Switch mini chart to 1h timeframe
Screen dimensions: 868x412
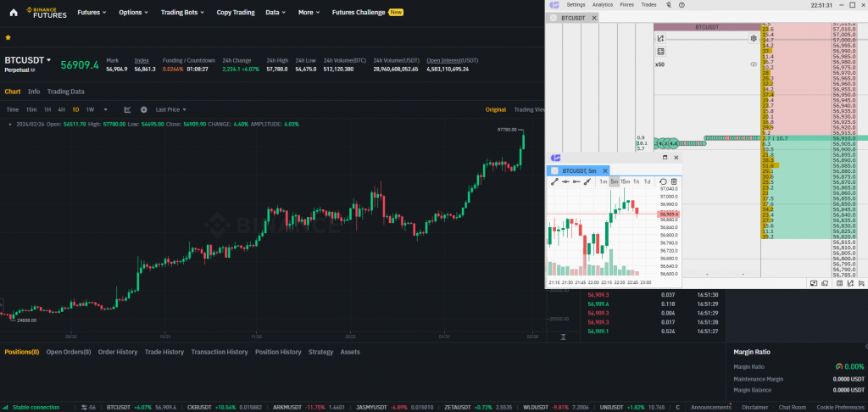[x=637, y=181]
